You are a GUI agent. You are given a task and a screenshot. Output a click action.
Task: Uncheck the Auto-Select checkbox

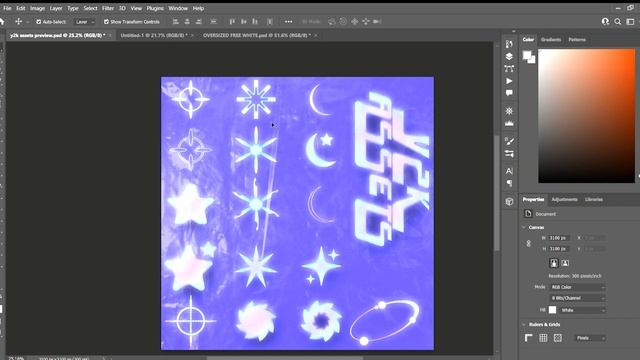click(39, 22)
